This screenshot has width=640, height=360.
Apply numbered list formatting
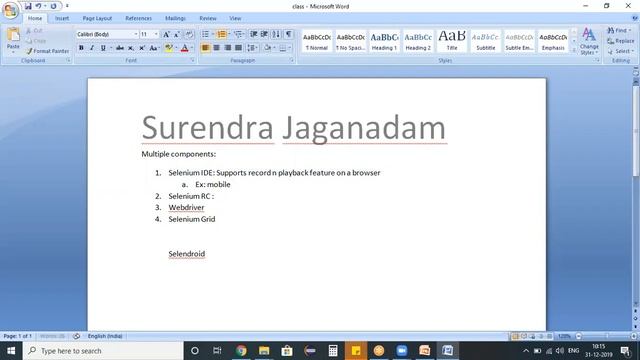222,35
